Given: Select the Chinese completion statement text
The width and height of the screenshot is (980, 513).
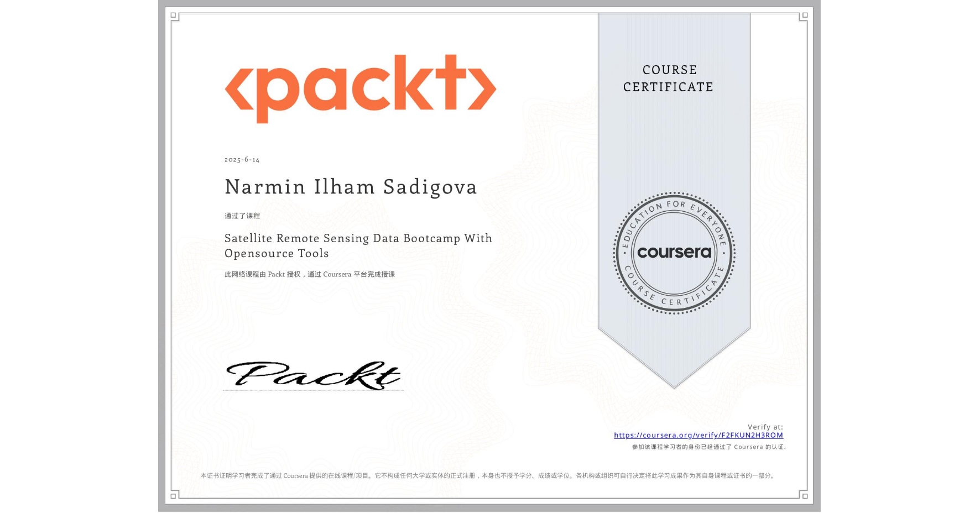Looking at the screenshot, I should point(242,216).
